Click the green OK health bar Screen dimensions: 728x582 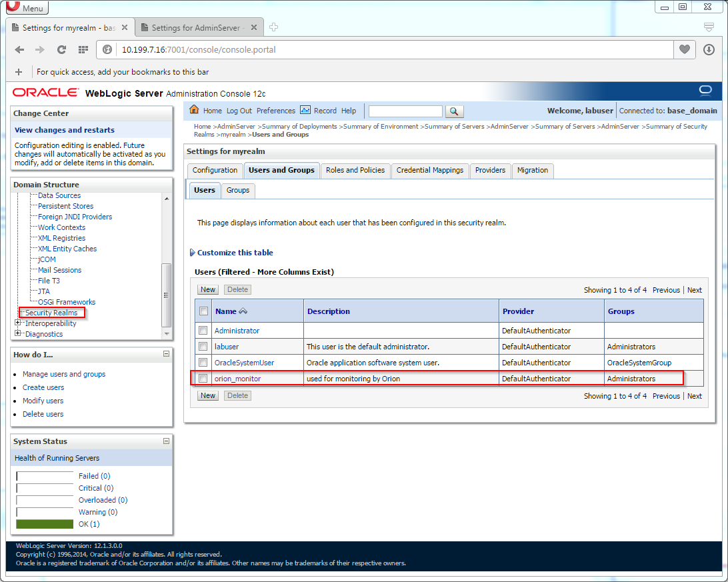[45, 524]
